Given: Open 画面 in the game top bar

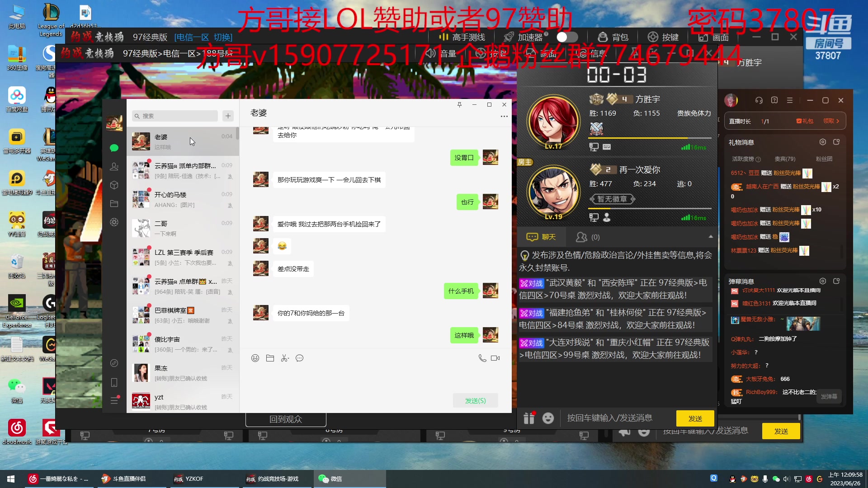Looking at the screenshot, I should tap(713, 37).
